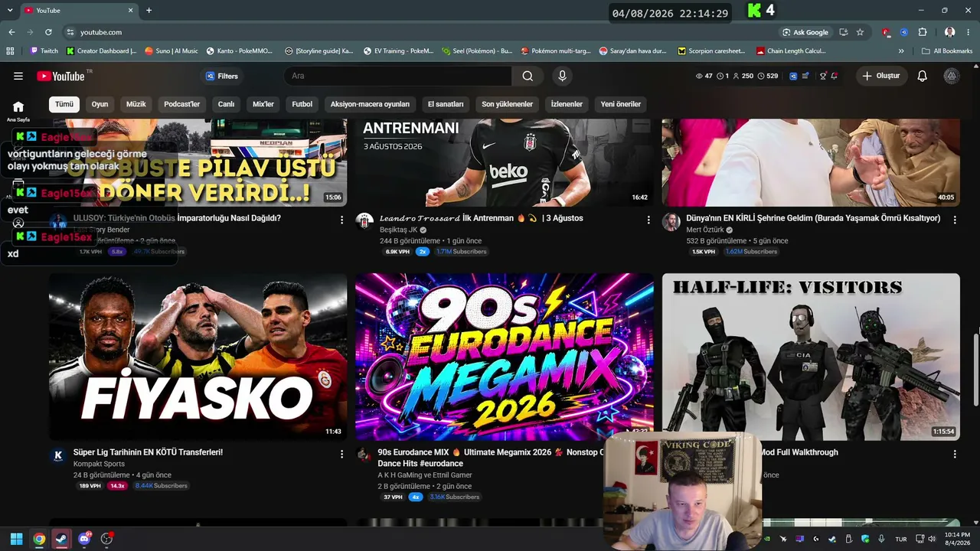Open the tab search dropdown arrow
This screenshot has height=551, width=980.
(x=10, y=11)
